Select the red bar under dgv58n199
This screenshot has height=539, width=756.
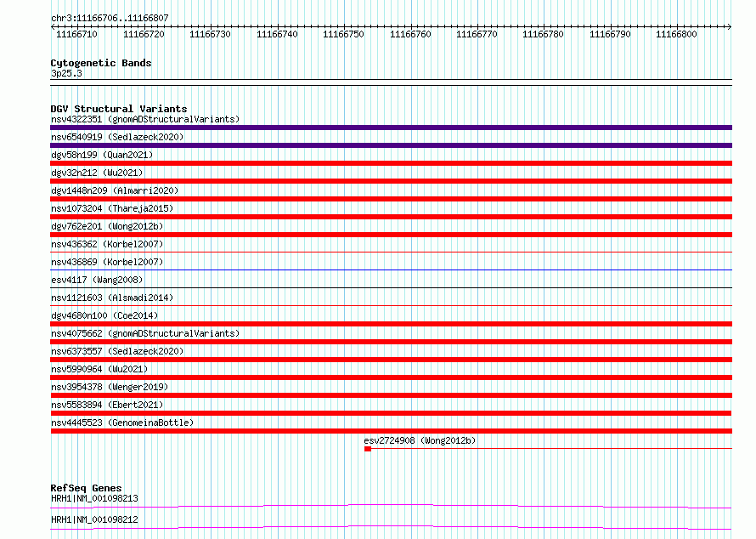[391, 163]
